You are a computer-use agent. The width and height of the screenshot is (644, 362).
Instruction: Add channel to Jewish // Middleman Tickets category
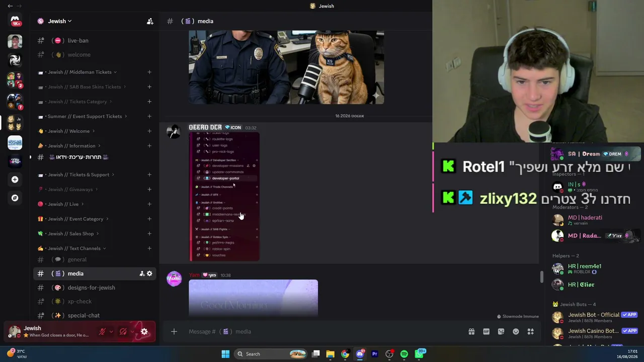[x=149, y=72]
